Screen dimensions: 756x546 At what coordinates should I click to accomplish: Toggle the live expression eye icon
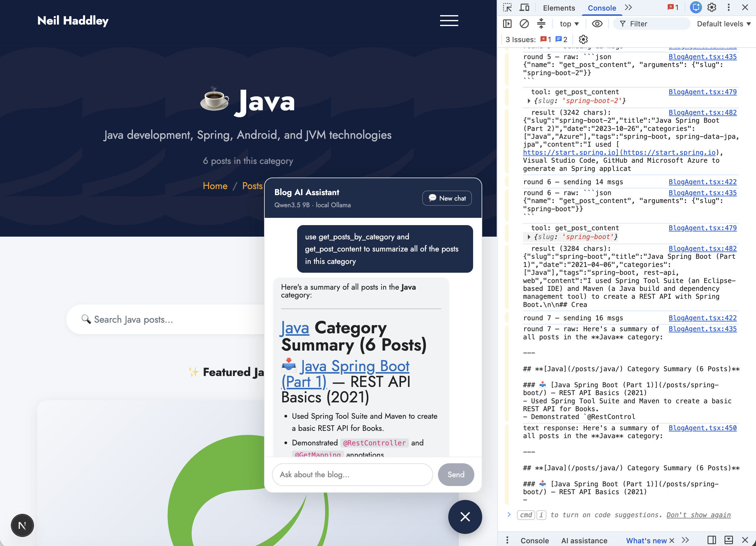[597, 24]
